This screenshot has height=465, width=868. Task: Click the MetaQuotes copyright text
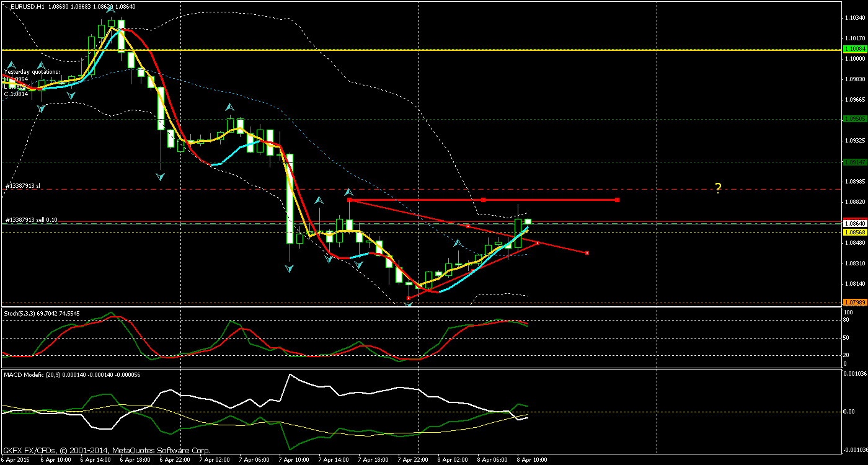point(105,450)
